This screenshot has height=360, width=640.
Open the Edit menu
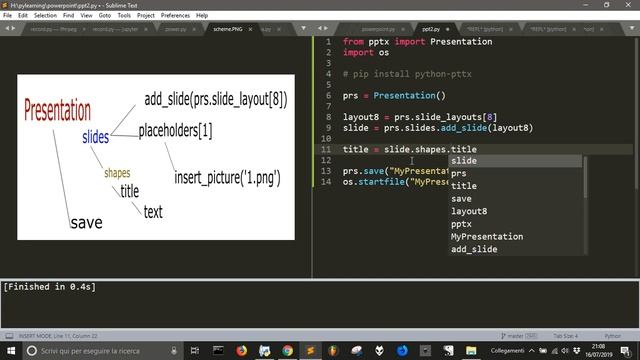[23, 16]
